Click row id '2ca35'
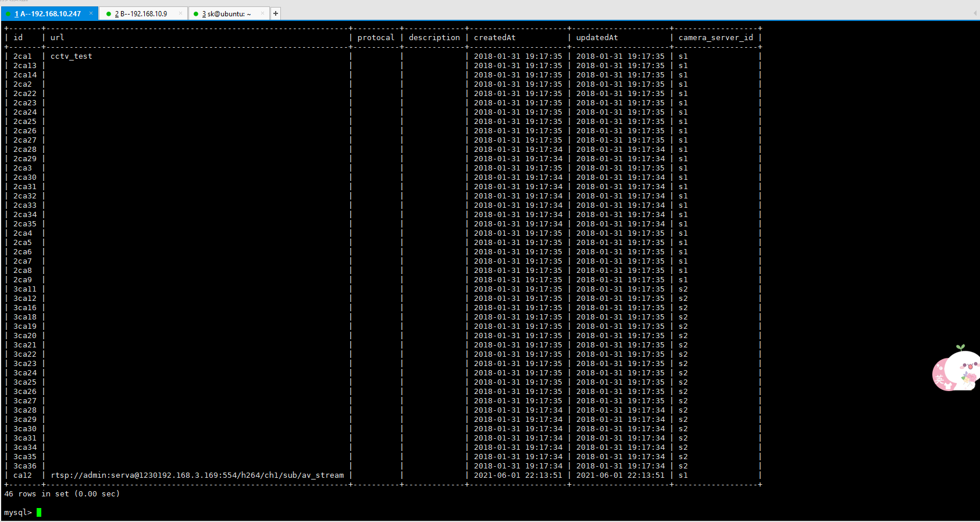This screenshot has width=980, height=522. pos(25,224)
